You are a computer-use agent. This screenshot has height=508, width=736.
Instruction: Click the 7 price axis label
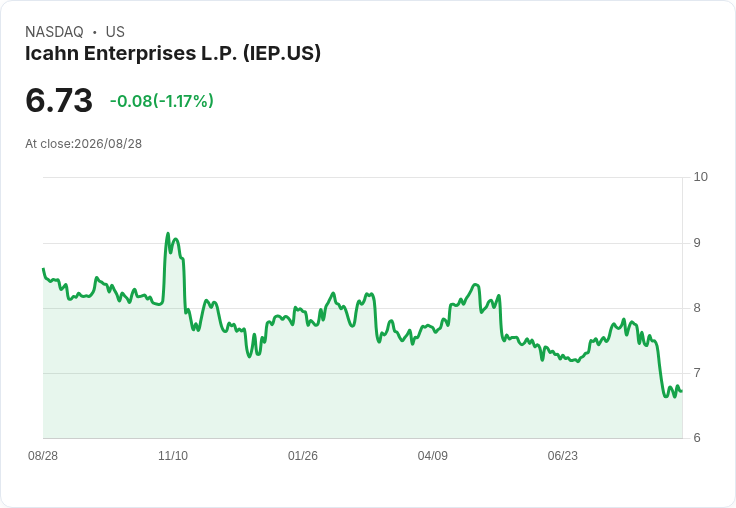[697, 373]
